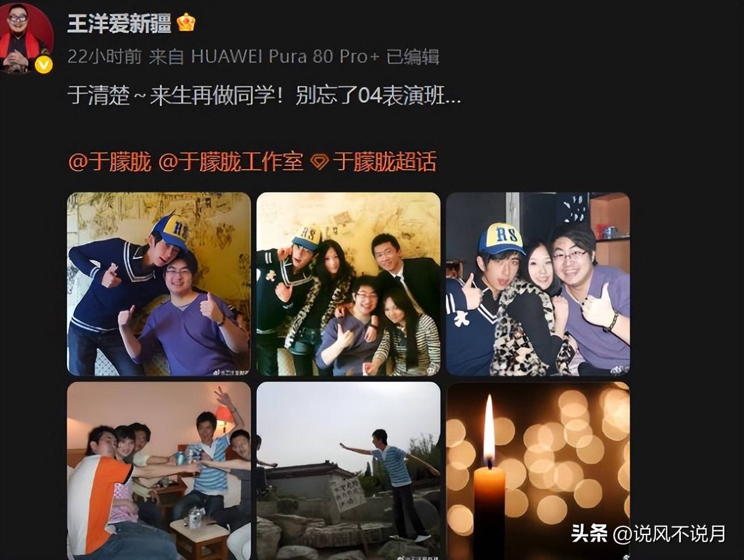Click the 头条 logo watermark
Viewport: 744px width, 560px height.
tap(589, 534)
